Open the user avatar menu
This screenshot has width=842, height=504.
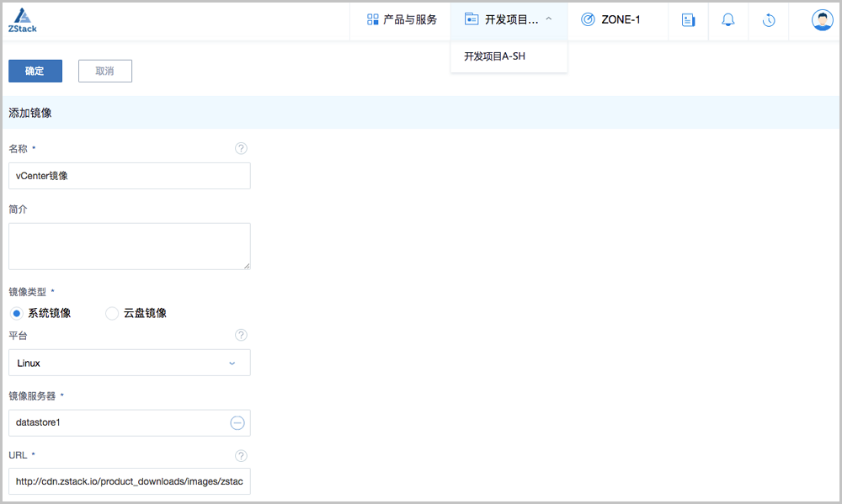(822, 20)
